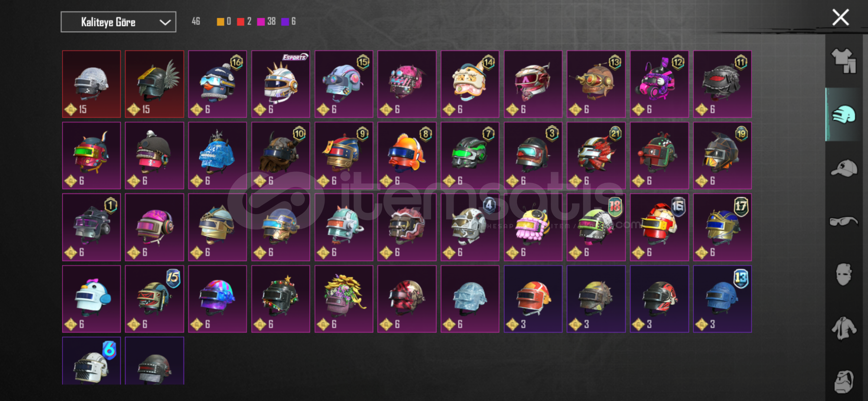Viewport: 868px width, 401px height.
Task: Open the backpack category icon
Action: pyautogui.click(x=843, y=381)
